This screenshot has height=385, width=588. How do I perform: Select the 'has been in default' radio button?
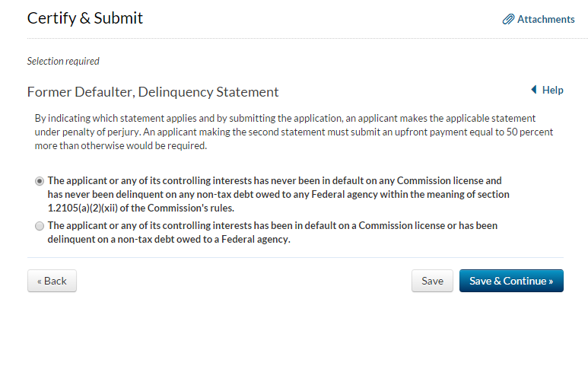click(x=40, y=226)
